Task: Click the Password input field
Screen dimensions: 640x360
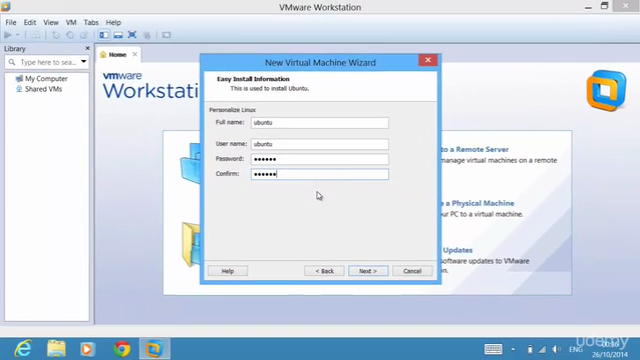Action: pyautogui.click(x=320, y=159)
